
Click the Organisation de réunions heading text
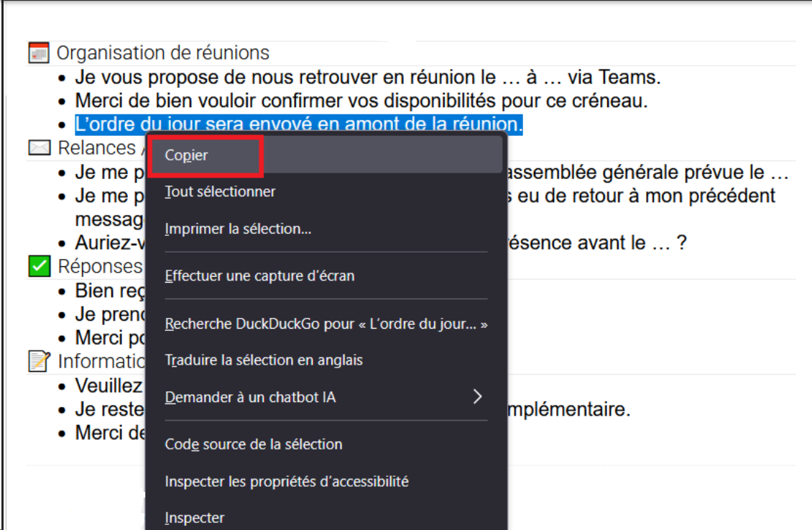(163, 52)
